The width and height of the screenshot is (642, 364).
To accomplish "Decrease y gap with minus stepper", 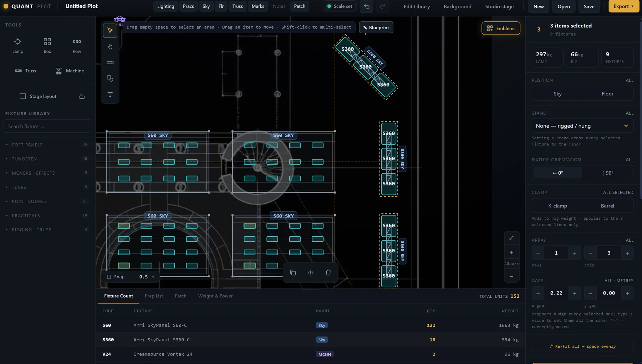I will click(x=591, y=293).
